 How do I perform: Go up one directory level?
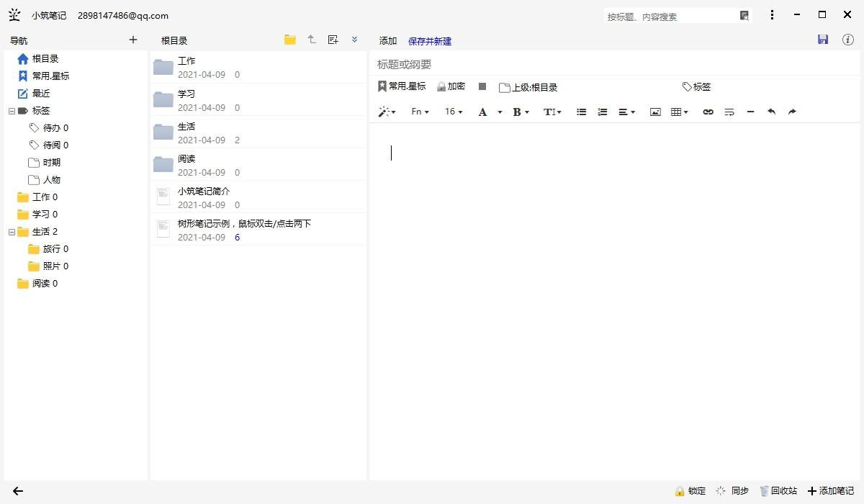coord(312,40)
